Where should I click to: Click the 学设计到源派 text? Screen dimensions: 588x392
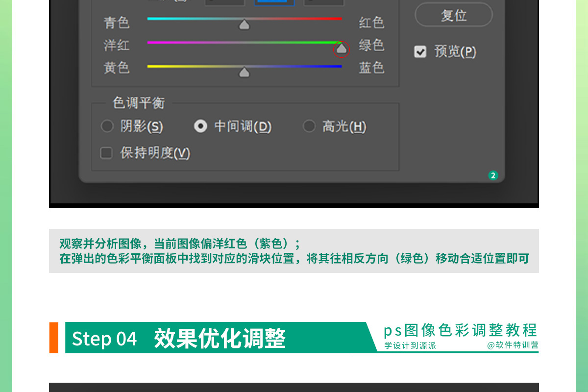(x=410, y=345)
